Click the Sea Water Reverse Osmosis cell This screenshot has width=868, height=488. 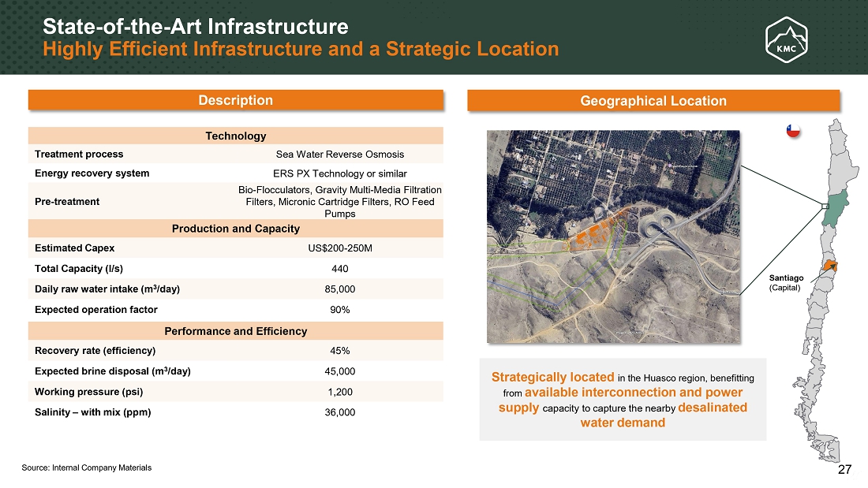tap(339, 155)
